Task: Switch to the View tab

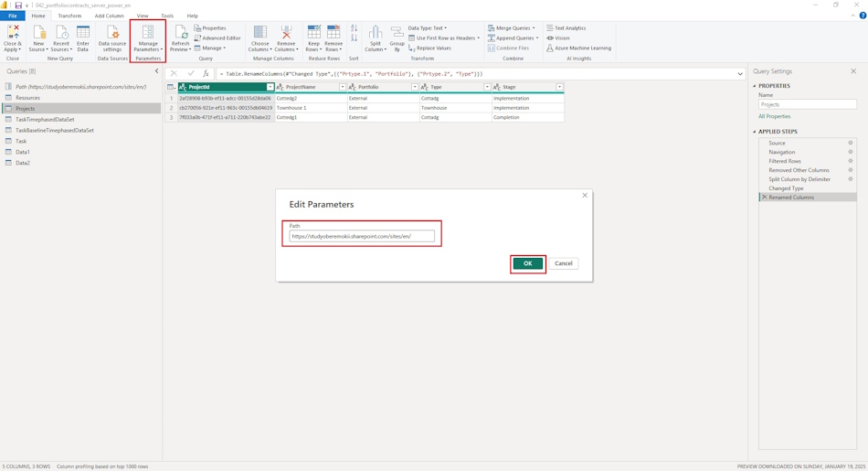Action: point(143,16)
